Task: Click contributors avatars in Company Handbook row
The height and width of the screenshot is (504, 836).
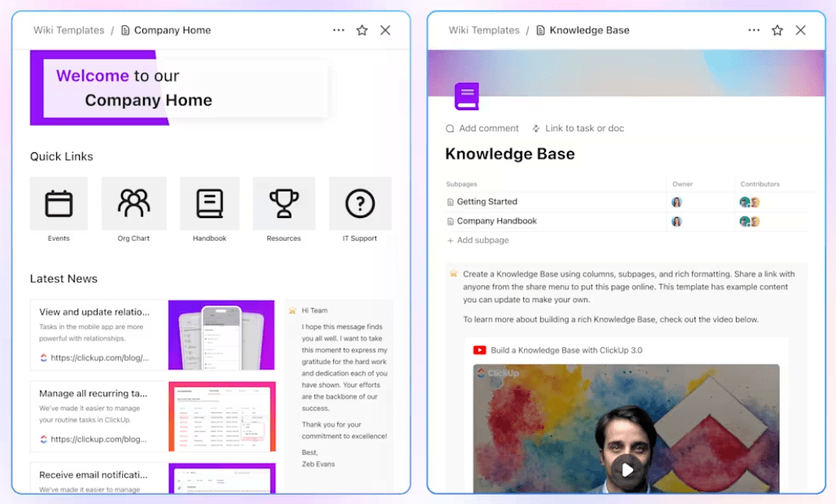Action: [750, 221]
